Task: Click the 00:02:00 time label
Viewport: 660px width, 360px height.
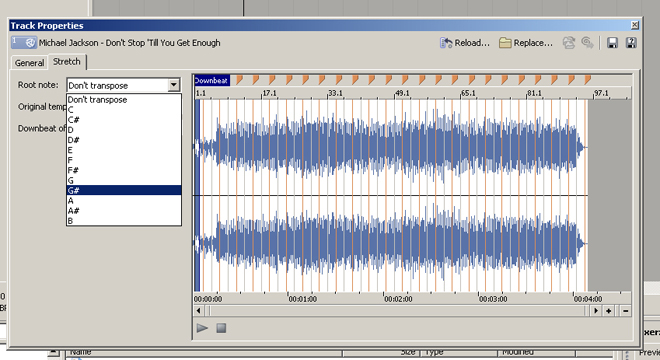Action: [x=398, y=299]
